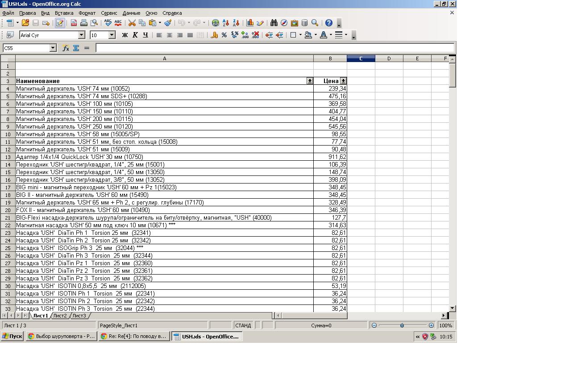The height and width of the screenshot is (392, 569).
Task: Open the font size dropdown
Action: click(x=112, y=35)
